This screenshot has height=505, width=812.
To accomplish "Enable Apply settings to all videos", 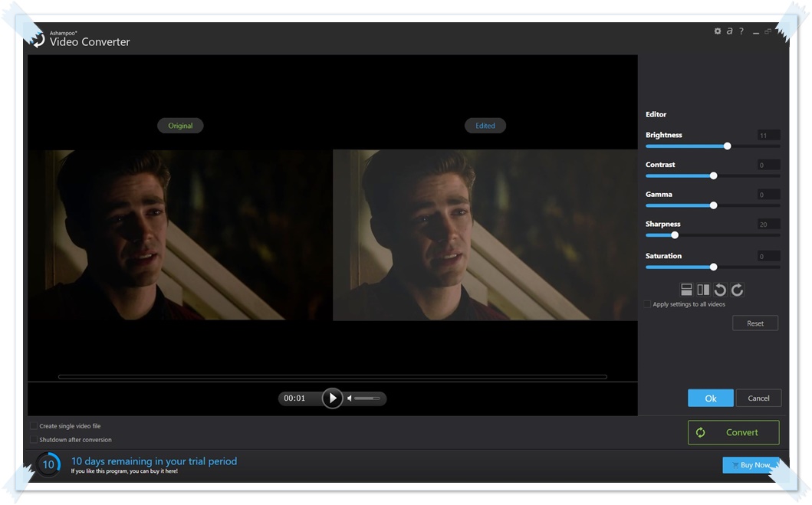I will [647, 304].
